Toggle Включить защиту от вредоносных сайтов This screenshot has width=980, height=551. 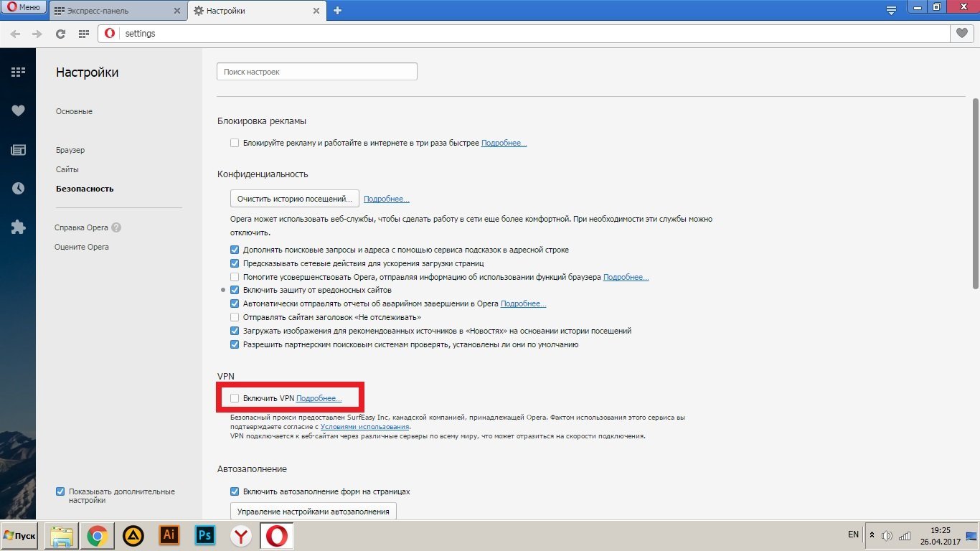(x=235, y=290)
